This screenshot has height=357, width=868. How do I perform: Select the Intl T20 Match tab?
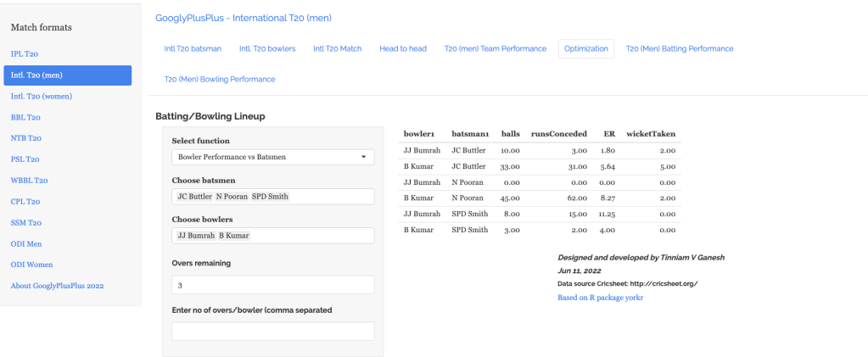tap(337, 48)
